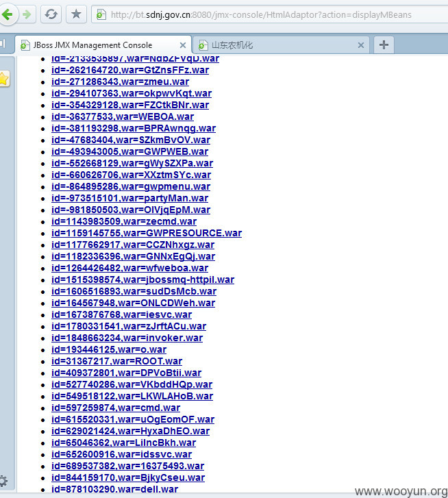
Task: Open link war=GWPRESOURCE.war
Action: click(147, 233)
